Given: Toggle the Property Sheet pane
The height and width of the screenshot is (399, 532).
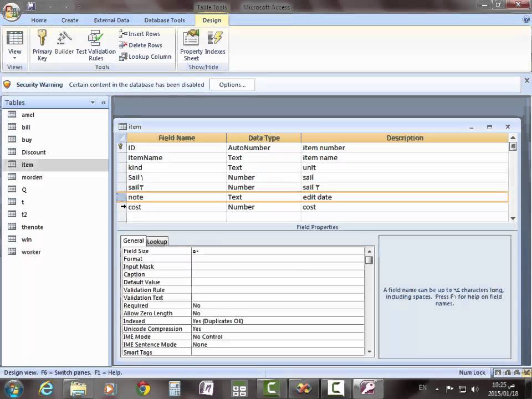Looking at the screenshot, I should (x=191, y=45).
